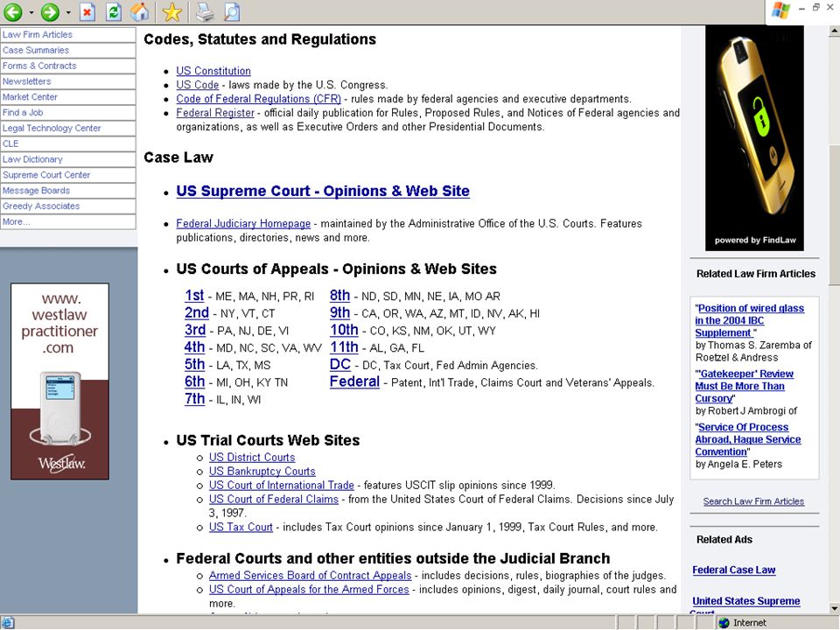
Task: Open the 1st Circuit appeals link
Action: pyautogui.click(x=194, y=295)
